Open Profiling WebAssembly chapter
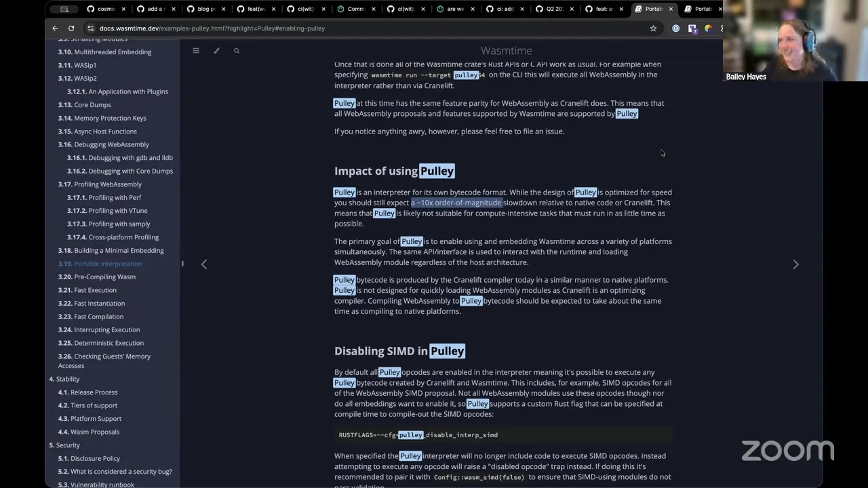The height and width of the screenshot is (488, 868). click(x=100, y=184)
